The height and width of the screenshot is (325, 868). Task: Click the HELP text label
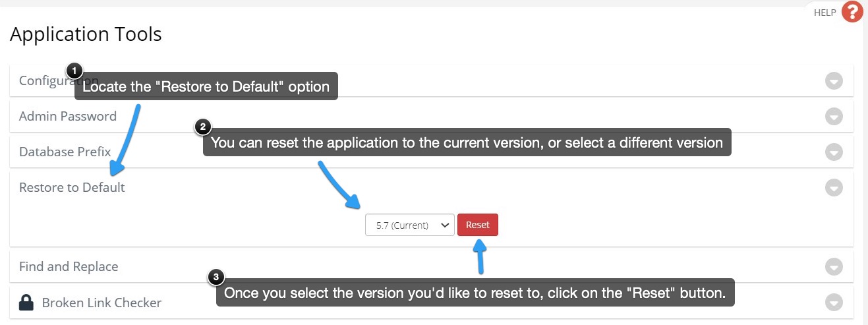(825, 13)
